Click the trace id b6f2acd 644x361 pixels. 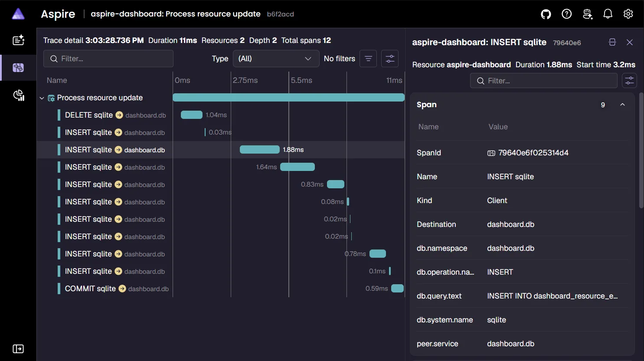(281, 14)
